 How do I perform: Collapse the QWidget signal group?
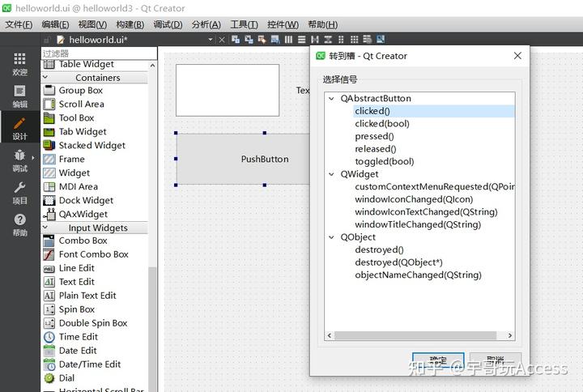331,174
